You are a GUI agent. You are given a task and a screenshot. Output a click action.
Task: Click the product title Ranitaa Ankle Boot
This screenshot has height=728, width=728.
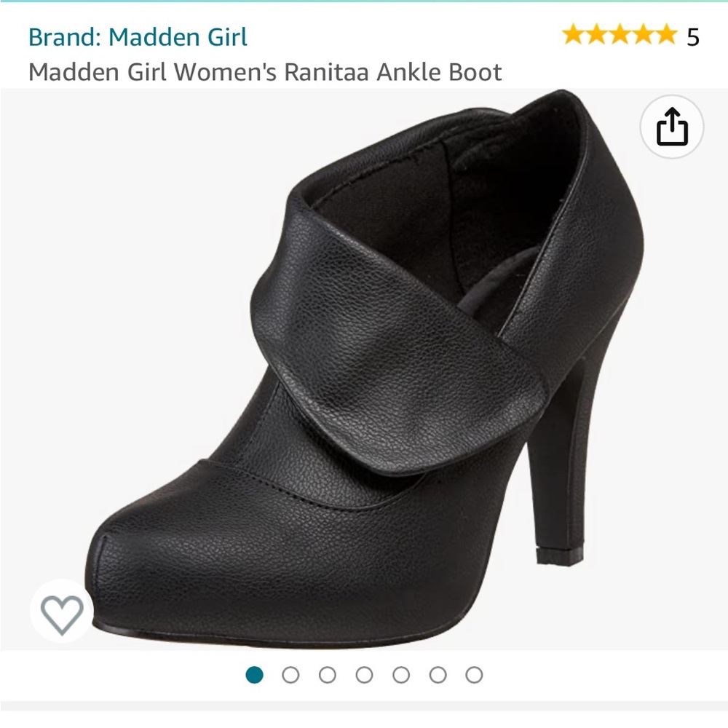(x=264, y=71)
